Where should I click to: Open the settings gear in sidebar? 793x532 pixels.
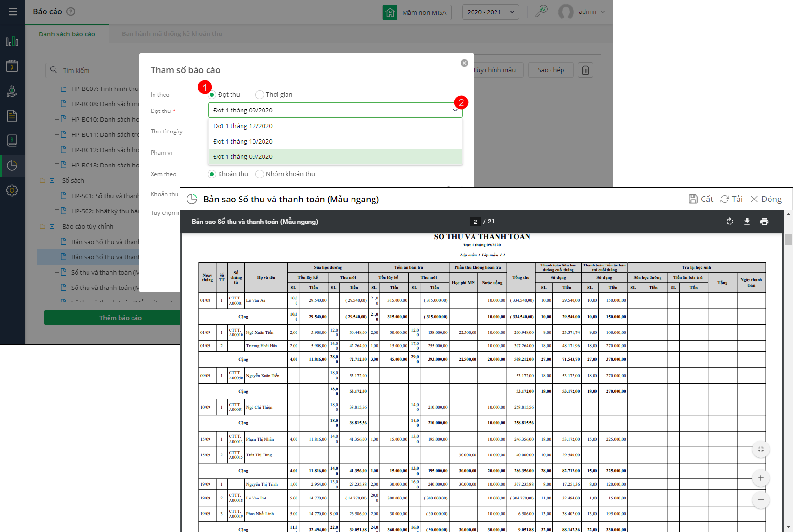[12, 190]
